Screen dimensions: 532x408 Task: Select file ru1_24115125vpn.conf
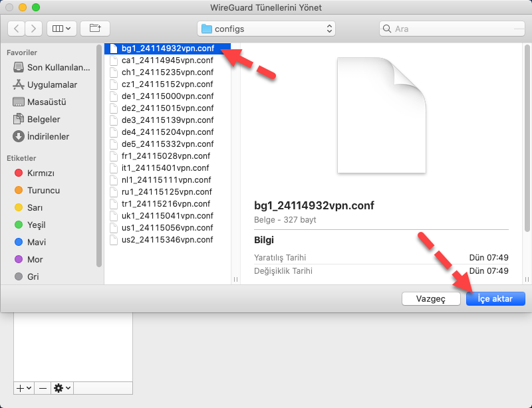[168, 191]
